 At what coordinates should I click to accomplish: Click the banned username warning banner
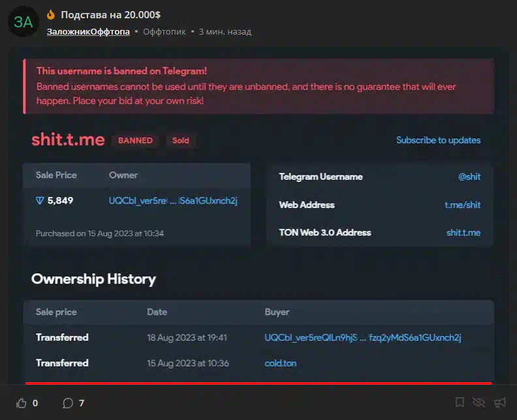coord(258,86)
